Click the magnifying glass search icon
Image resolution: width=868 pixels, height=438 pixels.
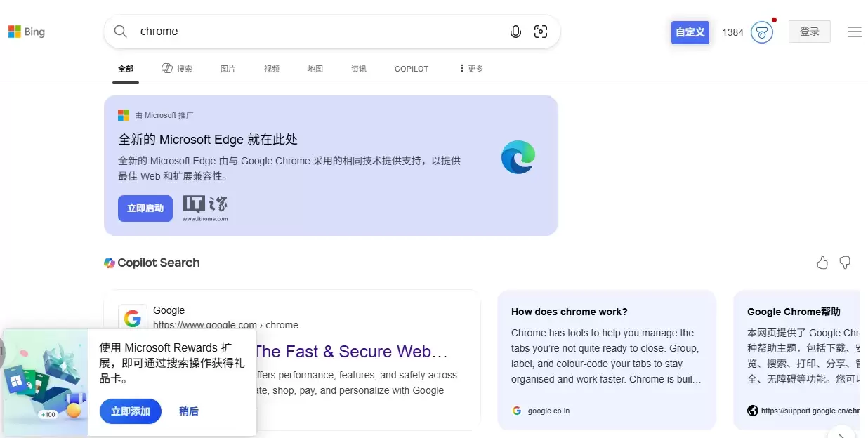click(120, 31)
